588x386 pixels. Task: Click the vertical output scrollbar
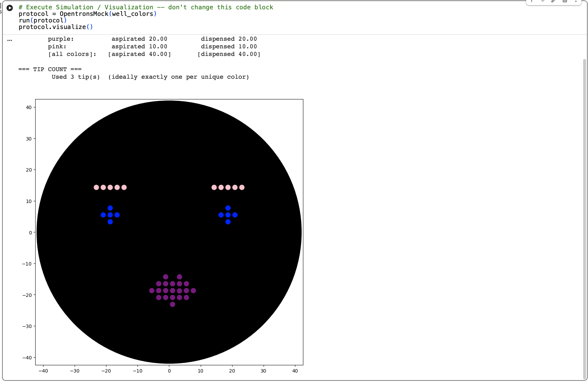(x=584, y=219)
